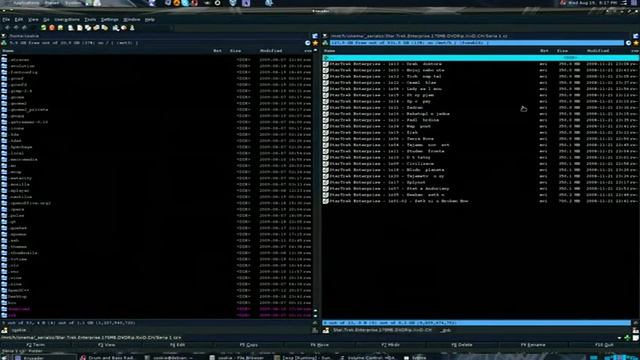Sort left panel by Modified column

[x=271, y=51]
